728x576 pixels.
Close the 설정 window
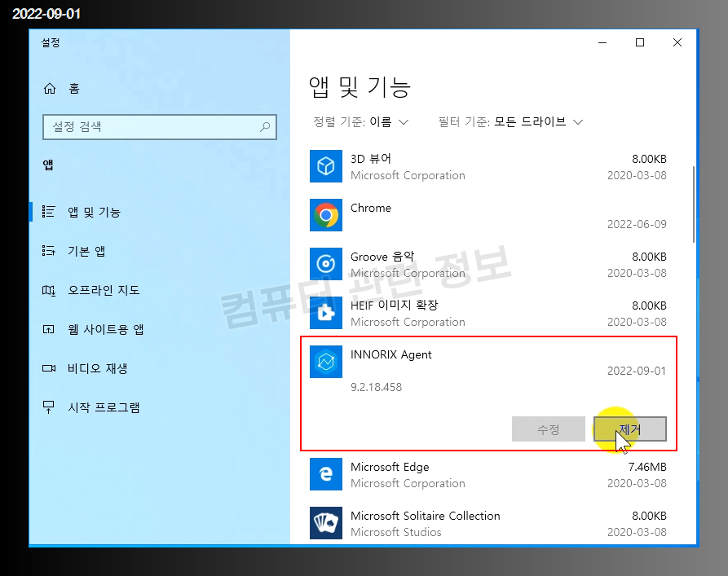(677, 42)
